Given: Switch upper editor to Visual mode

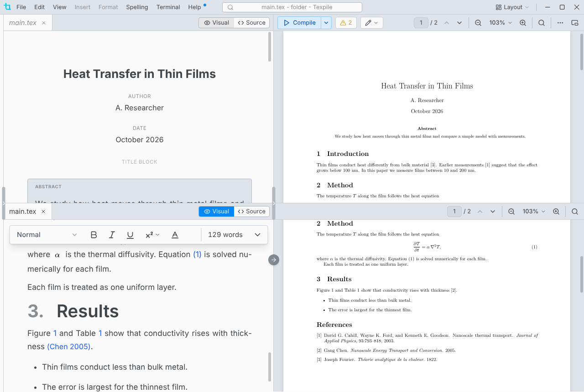Looking at the screenshot, I should 217,23.
